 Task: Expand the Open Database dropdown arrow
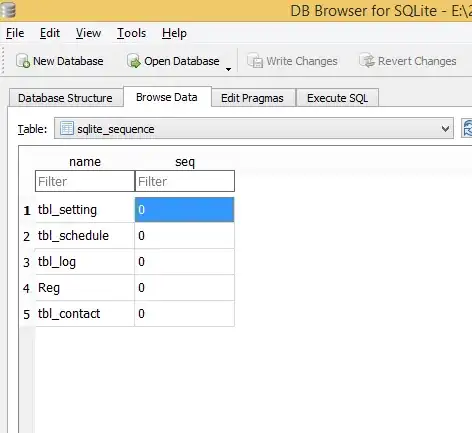[x=228, y=69]
